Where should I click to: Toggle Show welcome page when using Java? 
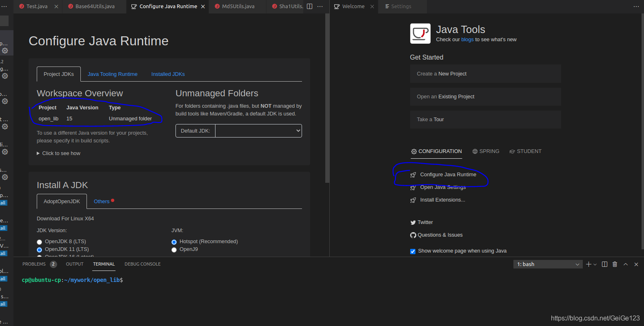tap(413, 251)
